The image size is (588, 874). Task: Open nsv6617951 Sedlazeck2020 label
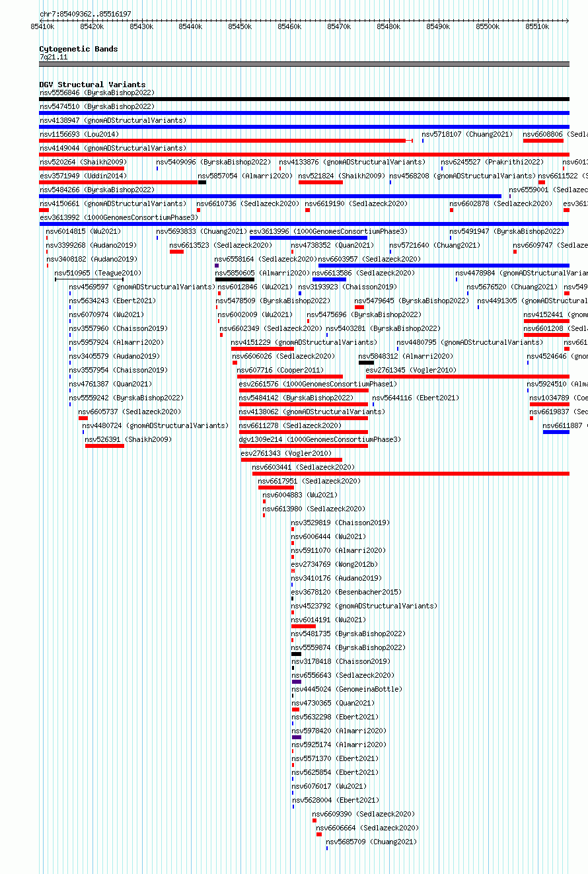tap(309, 481)
